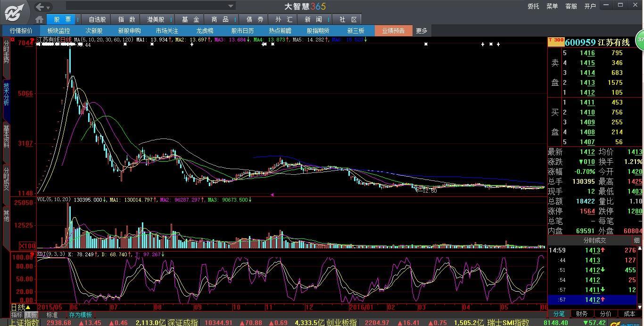644x326 pixels.
Task: Click the back arrow navigation button
Action: [41, 7]
